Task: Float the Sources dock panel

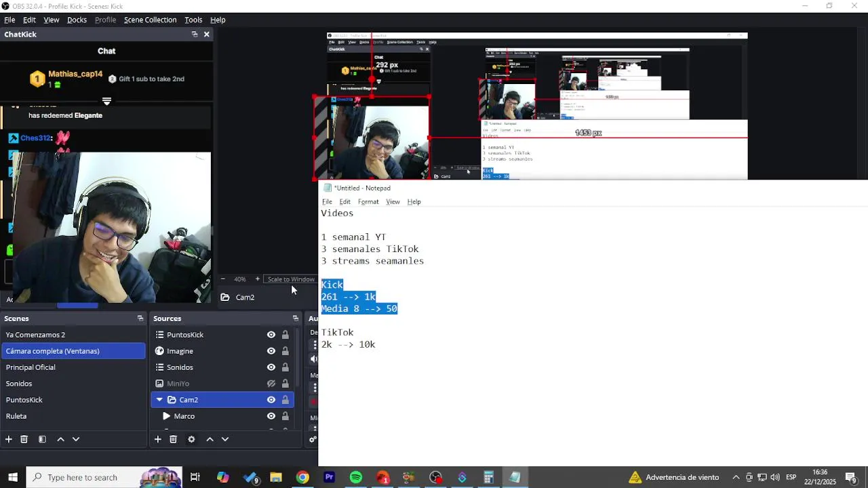Action: coord(295,319)
